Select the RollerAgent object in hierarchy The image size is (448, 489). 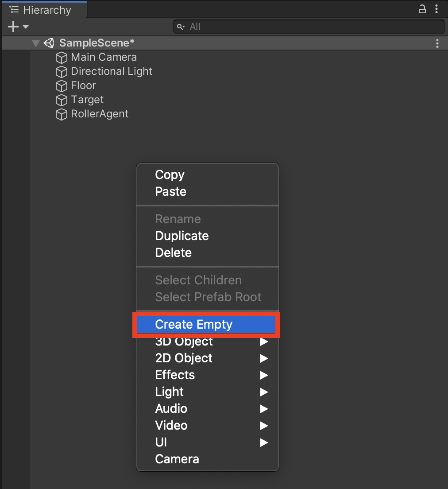(100, 114)
